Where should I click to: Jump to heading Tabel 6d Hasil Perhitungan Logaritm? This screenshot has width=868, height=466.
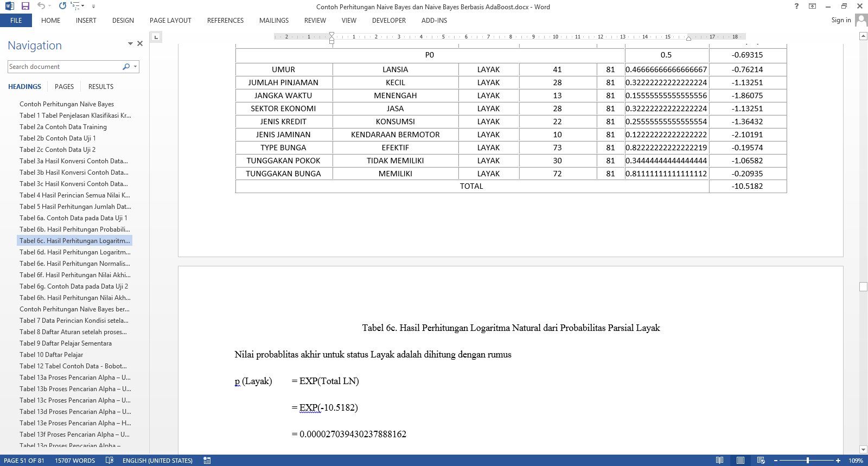click(75, 252)
